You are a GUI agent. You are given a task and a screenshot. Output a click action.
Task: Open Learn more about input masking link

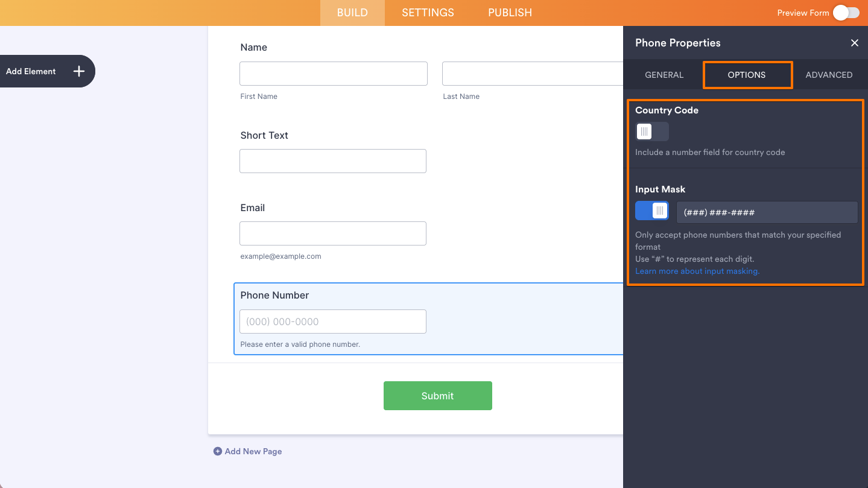[697, 271]
